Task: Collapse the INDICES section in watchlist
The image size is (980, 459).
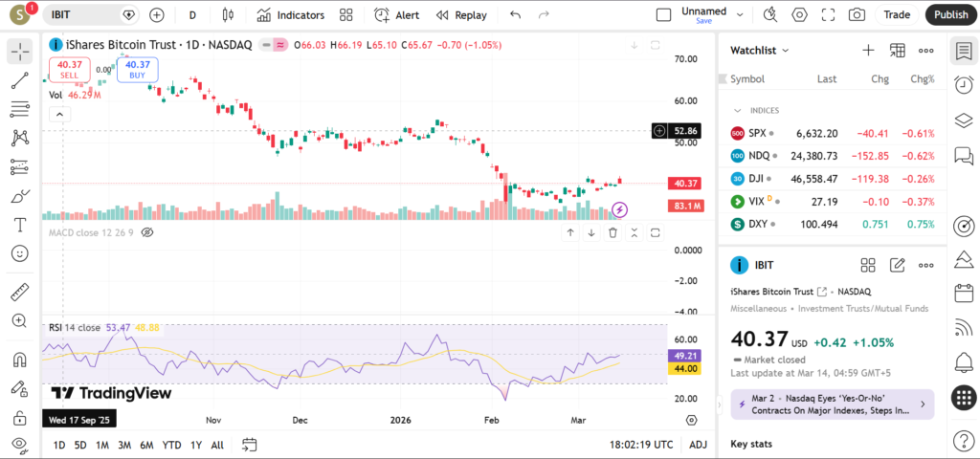Action: pyautogui.click(x=738, y=110)
